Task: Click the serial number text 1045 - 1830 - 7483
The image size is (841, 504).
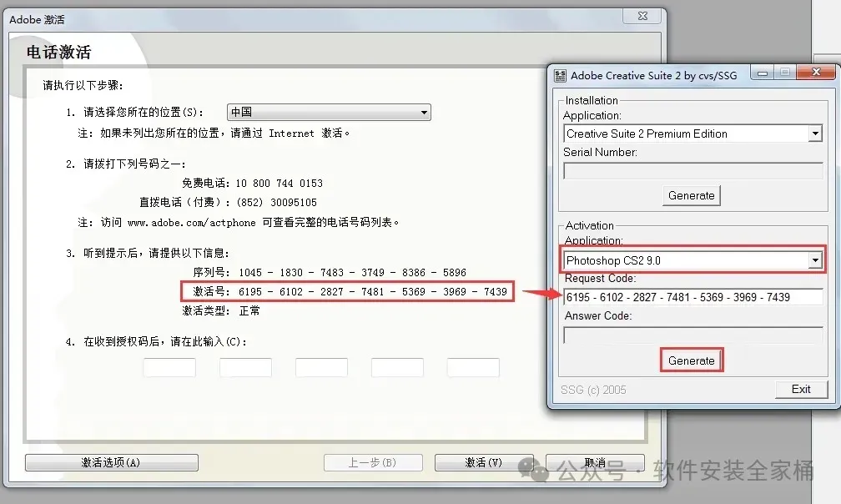Action: click(x=291, y=272)
